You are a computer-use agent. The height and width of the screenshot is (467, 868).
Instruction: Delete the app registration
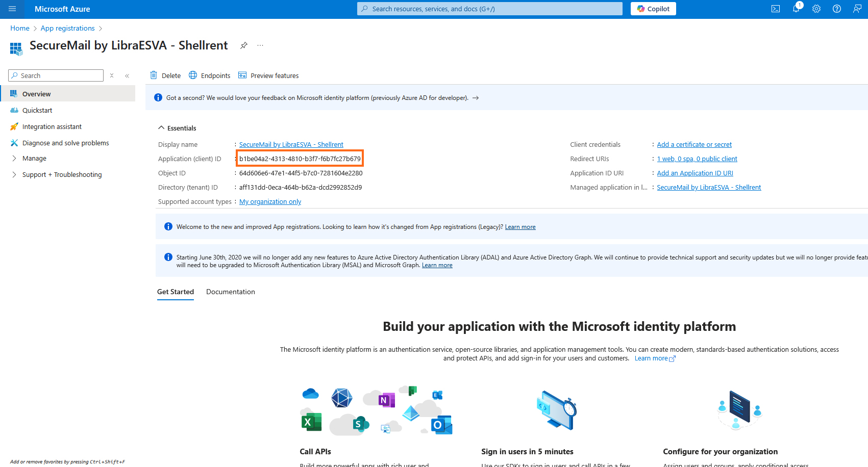click(165, 75)
